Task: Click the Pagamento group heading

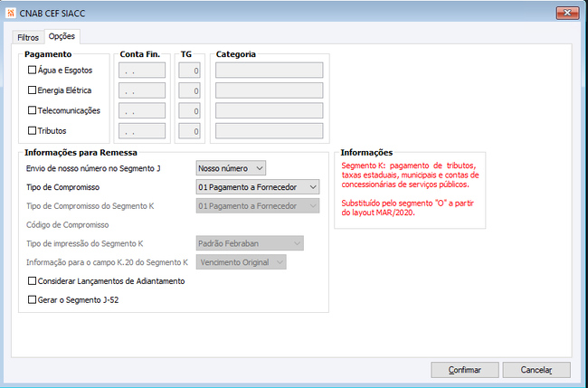Action: pos(48,54)
